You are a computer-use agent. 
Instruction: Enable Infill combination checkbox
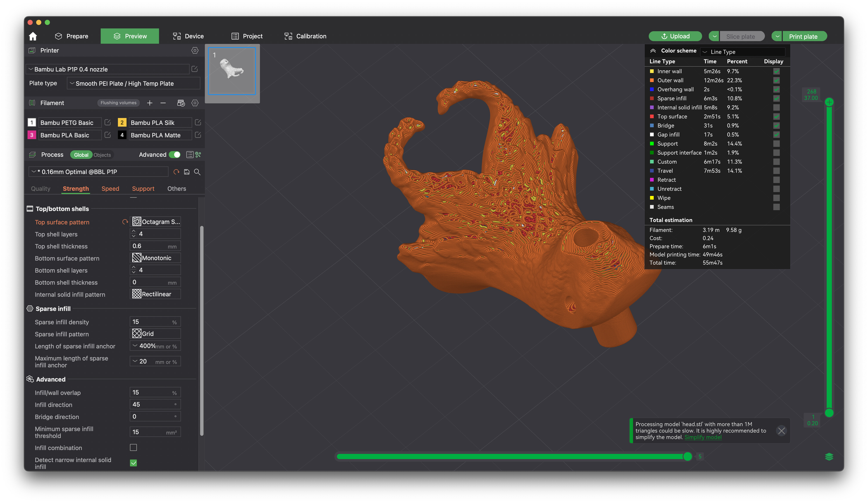tap(133, 447)
